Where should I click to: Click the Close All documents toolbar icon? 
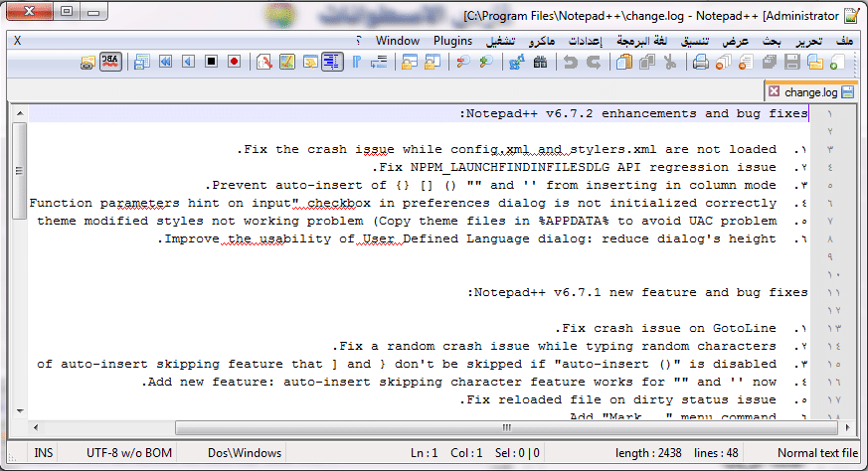coord(723,62)
